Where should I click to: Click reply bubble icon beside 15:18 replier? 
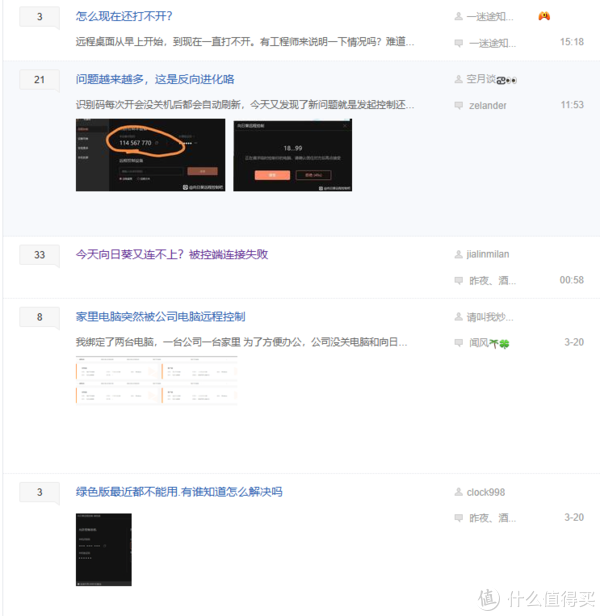coord(459,43)
